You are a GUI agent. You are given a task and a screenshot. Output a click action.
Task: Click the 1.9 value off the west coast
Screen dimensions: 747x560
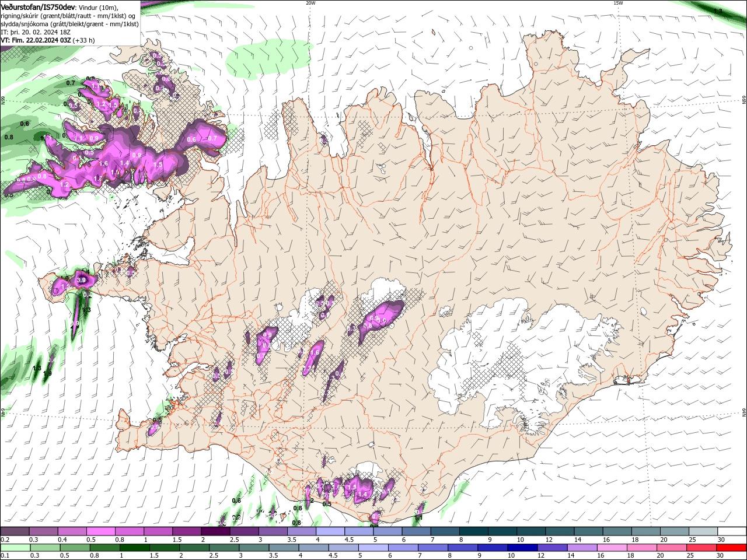coord(48,373)
